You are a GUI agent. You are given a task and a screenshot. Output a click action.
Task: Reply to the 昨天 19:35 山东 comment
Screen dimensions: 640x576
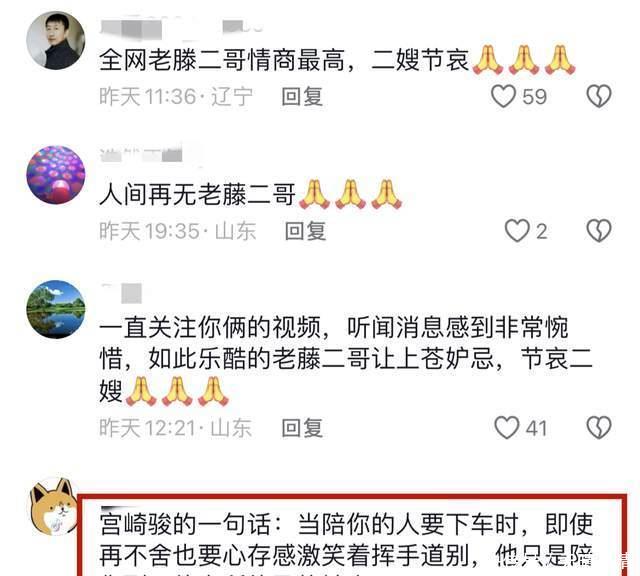pos(305,231)
